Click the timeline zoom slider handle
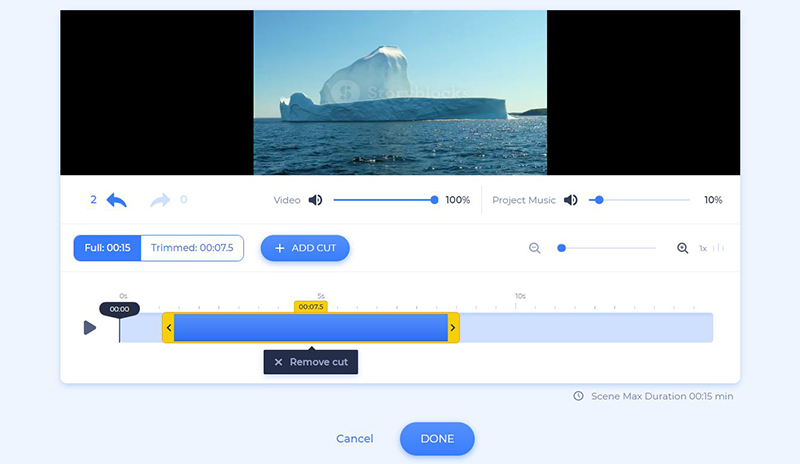The height and width of the screenshot is (464, 800). click(561, 248)
